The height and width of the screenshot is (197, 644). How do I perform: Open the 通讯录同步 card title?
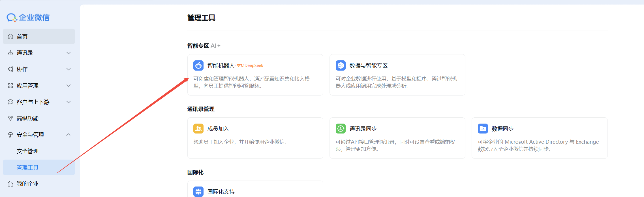(363, 129)
